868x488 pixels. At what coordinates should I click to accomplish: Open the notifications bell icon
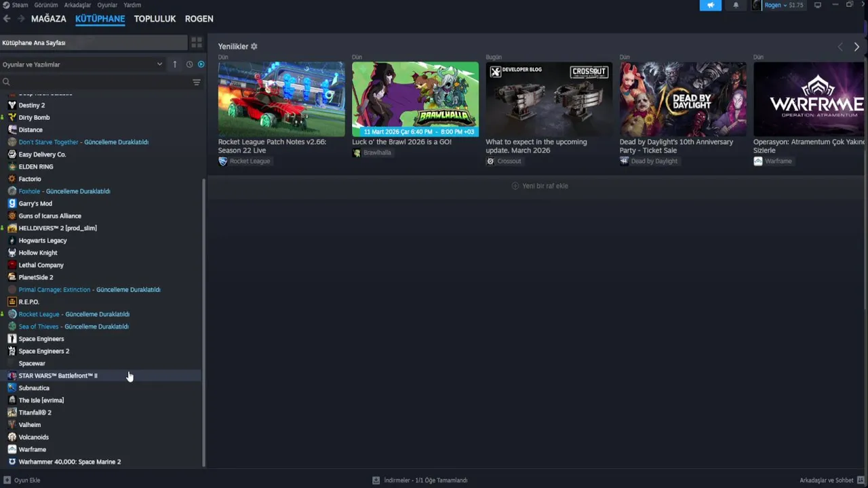tap(736, 5)
